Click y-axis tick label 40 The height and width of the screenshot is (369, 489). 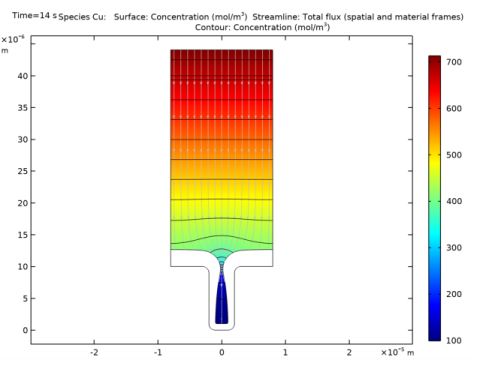pyautogui.click(x=23, y=76)
